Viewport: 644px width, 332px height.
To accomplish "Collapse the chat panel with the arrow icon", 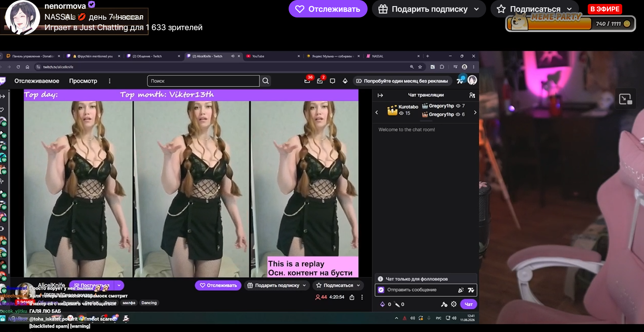I will 380,95.
